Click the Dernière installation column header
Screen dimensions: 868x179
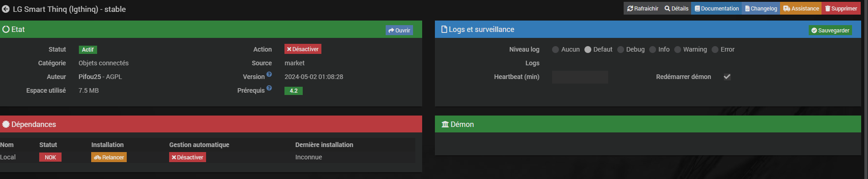click(324, 145)
